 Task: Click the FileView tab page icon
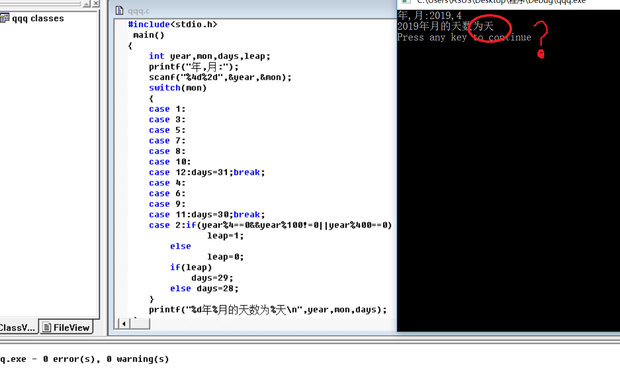(47, 328)
